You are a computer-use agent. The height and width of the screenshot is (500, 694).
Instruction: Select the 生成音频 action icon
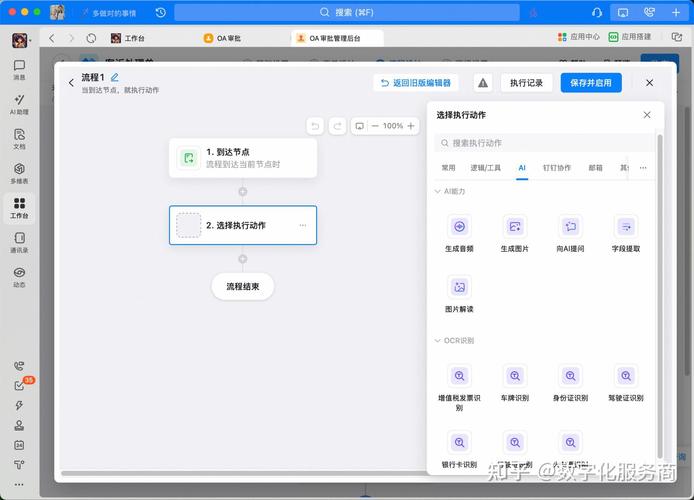tap(459, 227)
